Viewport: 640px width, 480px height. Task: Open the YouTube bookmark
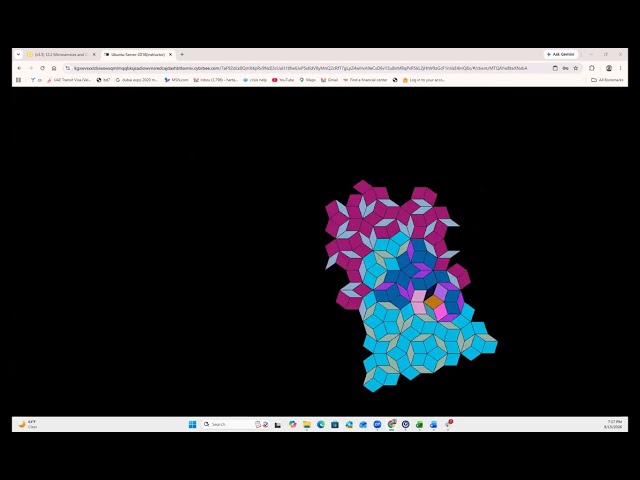[x=283, y=80]
